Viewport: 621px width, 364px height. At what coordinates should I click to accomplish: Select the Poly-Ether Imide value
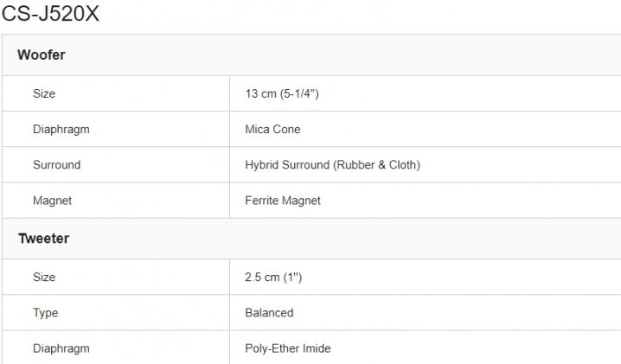tap(288, 348)
